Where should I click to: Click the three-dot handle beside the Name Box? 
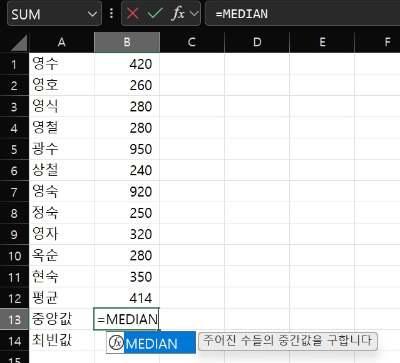[111, 14]
